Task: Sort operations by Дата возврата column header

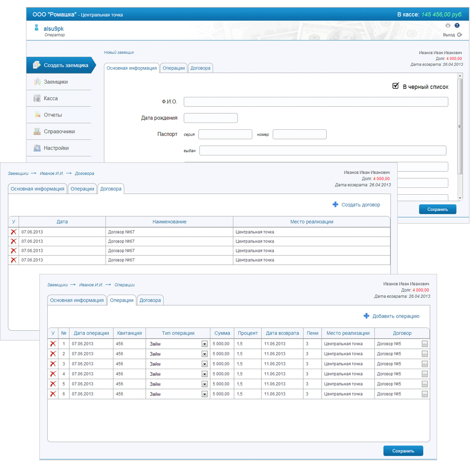Action: pos(282,333)
